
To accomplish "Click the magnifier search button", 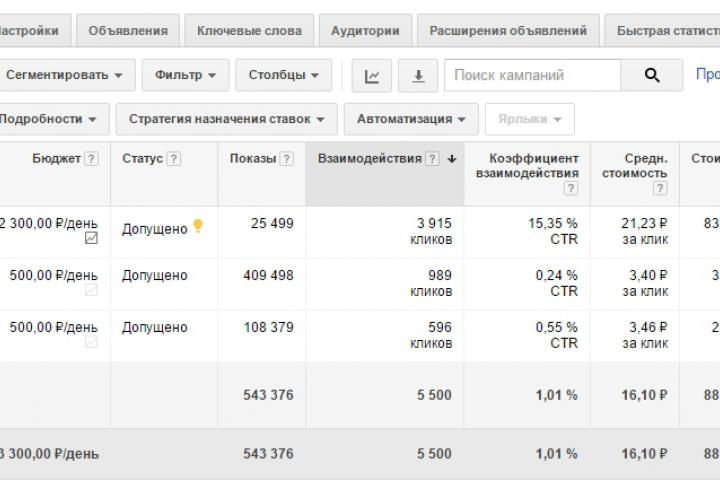I will pos(652,75).
